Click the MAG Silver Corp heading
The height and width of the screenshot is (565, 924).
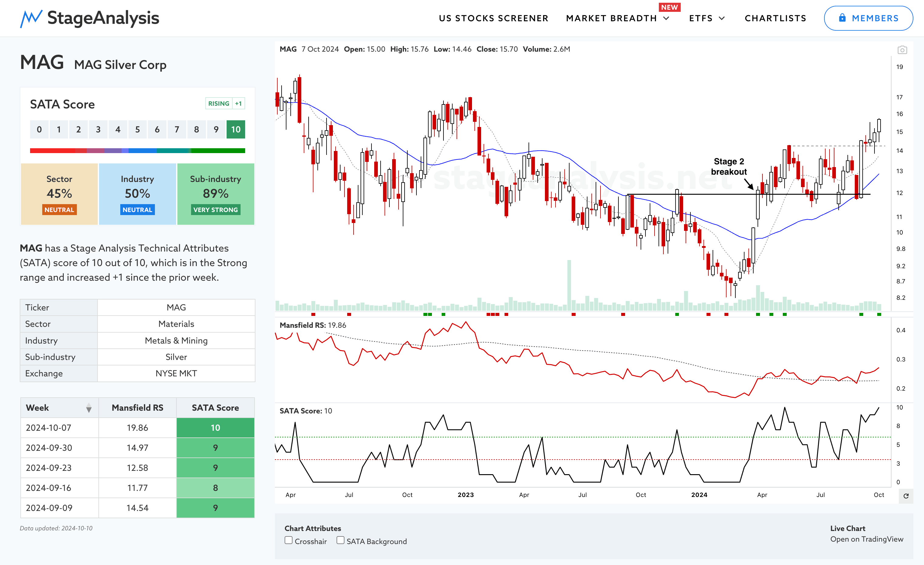pos(120,65)
